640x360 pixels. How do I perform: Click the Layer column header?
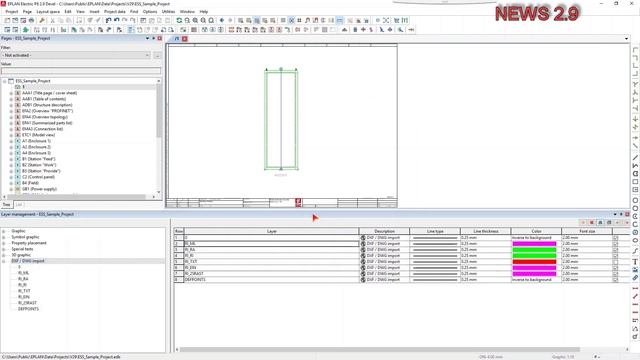click(271, 231)
